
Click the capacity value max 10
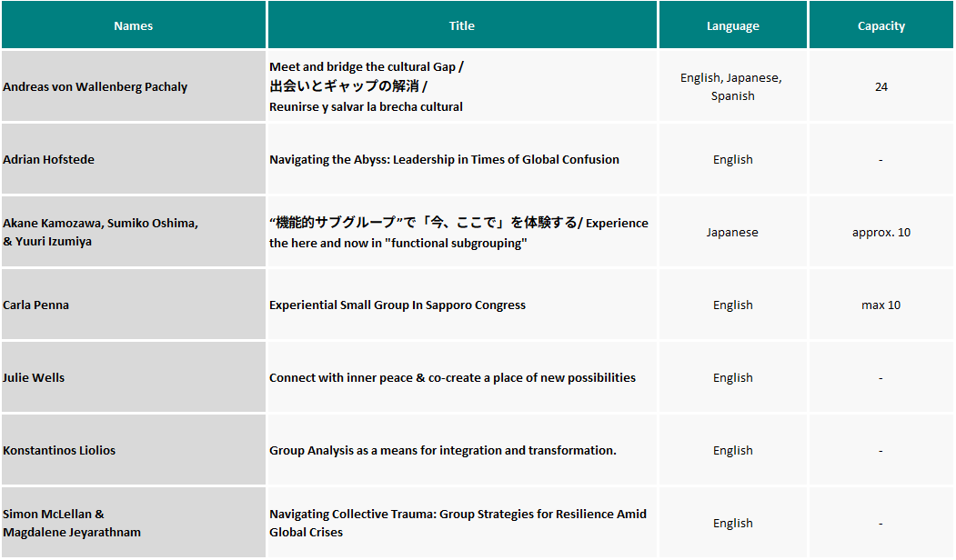pyautogui.click(x=881, y=305)
